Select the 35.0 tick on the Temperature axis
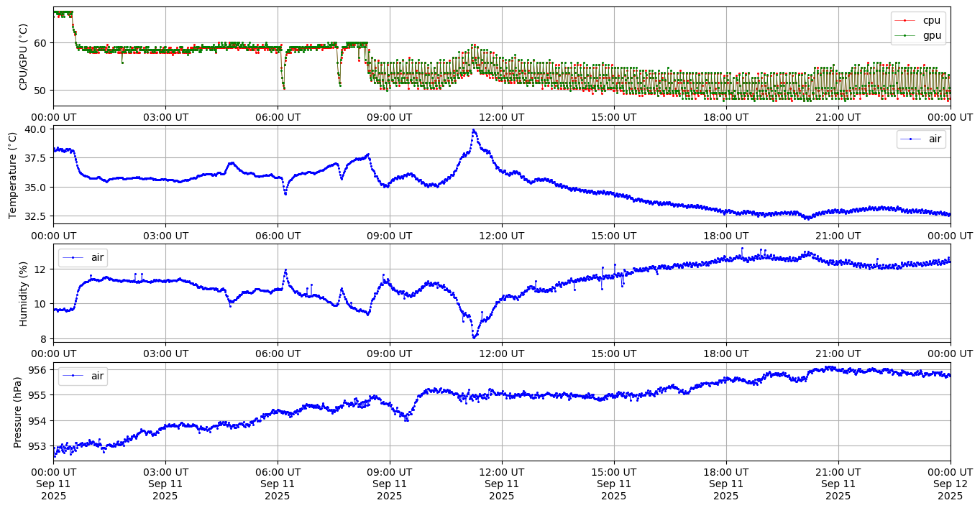The image size is (980, 508). point(36,188)
